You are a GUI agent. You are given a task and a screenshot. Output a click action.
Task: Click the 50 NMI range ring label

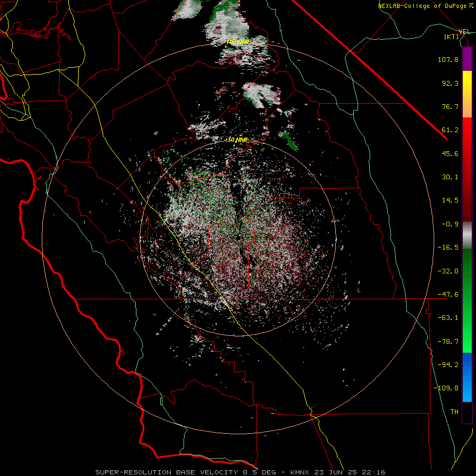coord(237,140)
